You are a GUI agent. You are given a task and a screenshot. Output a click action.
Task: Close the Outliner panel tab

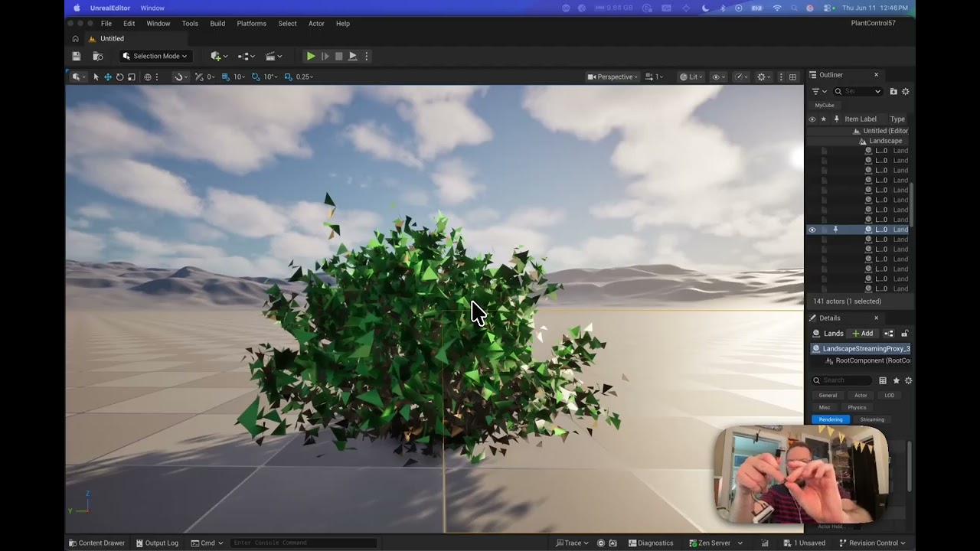click(877, 75)
